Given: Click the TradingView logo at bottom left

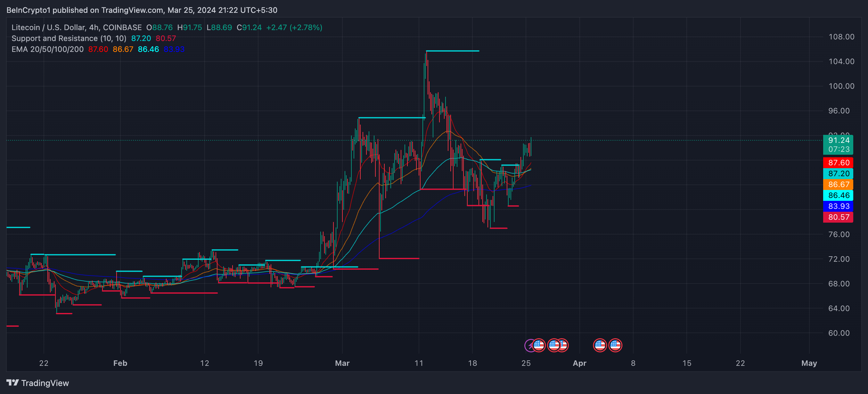Looking at the screenshot, I should point(13,382).
